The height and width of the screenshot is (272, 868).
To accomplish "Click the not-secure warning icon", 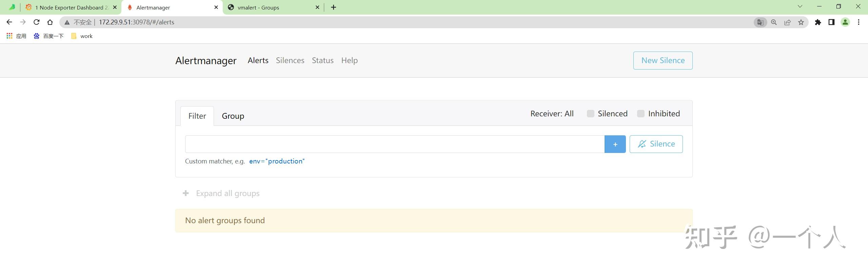I will (x=67, y=22).
